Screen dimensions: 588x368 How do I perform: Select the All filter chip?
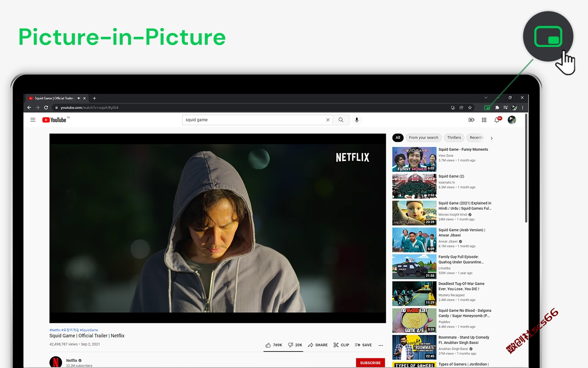point(398,138)
